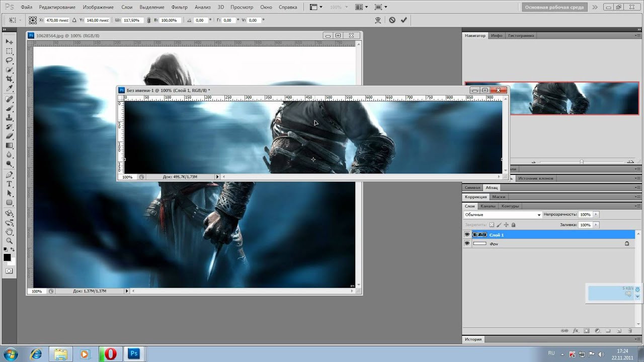Hide the Фон layer with eye icon
The width and height of the screenshot is (644, 362).
pyautogui.click(x=467, y=243)
